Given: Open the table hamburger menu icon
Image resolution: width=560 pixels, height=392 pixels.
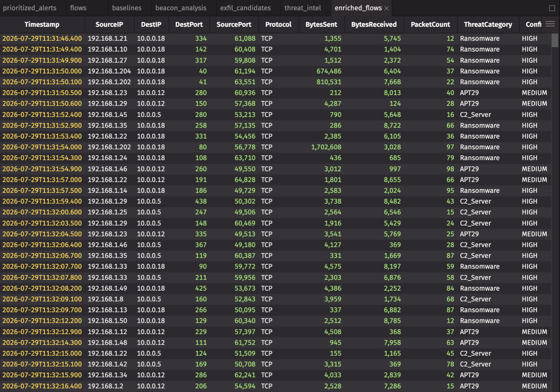Looking at the screenshot, I should 550,24.
